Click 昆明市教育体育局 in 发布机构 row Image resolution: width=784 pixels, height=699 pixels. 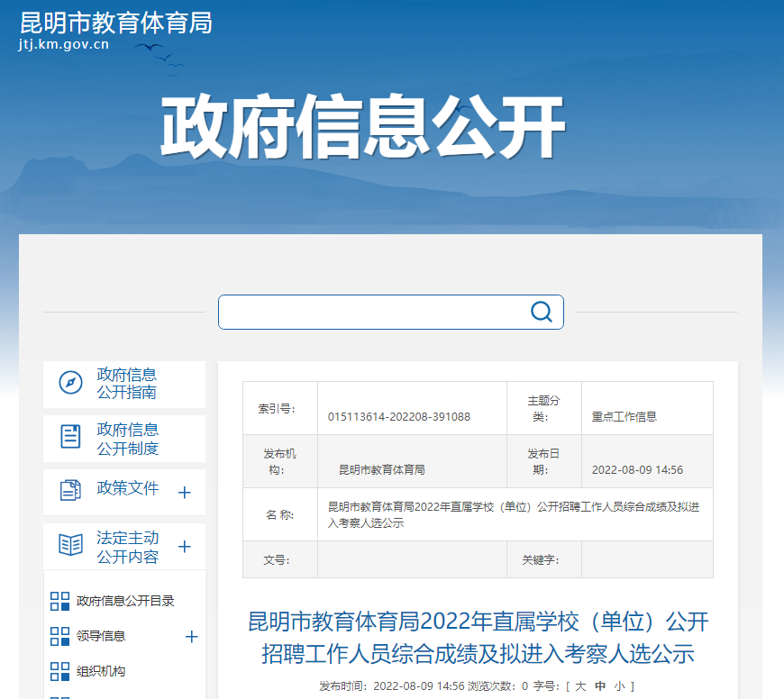click(x=381, y=469)
